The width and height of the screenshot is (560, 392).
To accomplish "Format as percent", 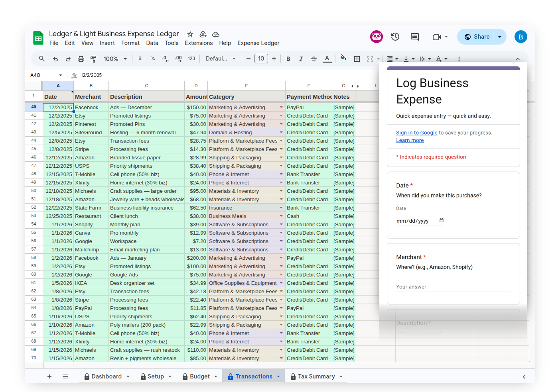I will click(x=153, y=59).
